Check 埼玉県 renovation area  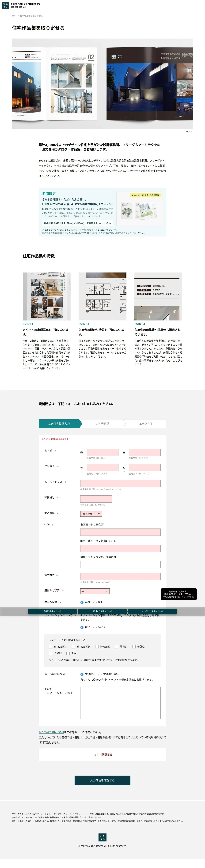pyautogui.click(x=117, y=647)
